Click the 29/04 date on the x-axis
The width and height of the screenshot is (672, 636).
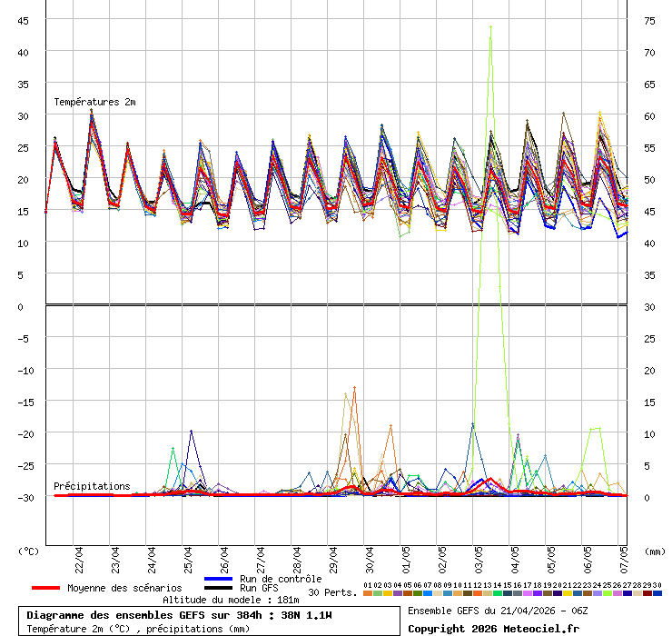coord(333,556)
